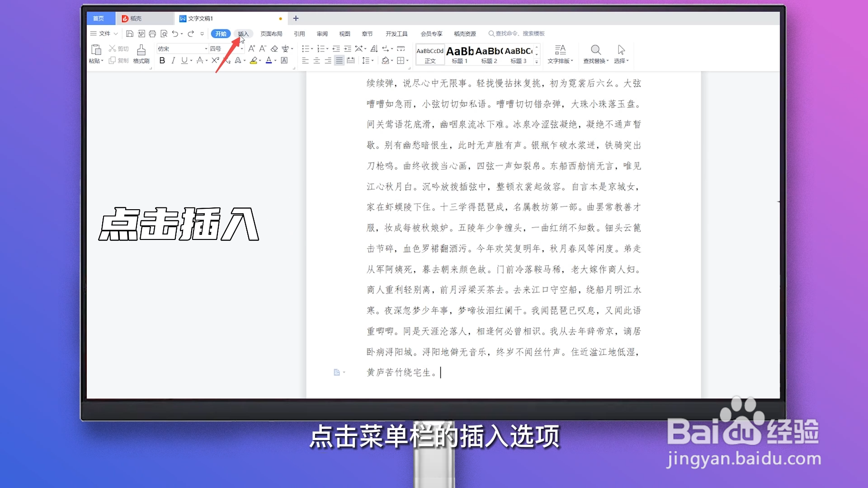Screen dimensions: 868x488
Task: Click the Distributed alignment icon
Action: (x=351, y=61)
